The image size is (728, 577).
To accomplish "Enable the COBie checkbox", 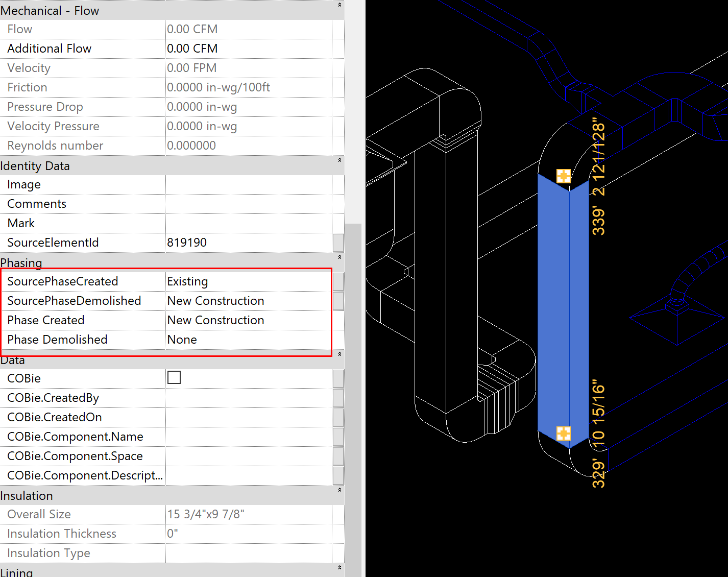I will point(174,377).
